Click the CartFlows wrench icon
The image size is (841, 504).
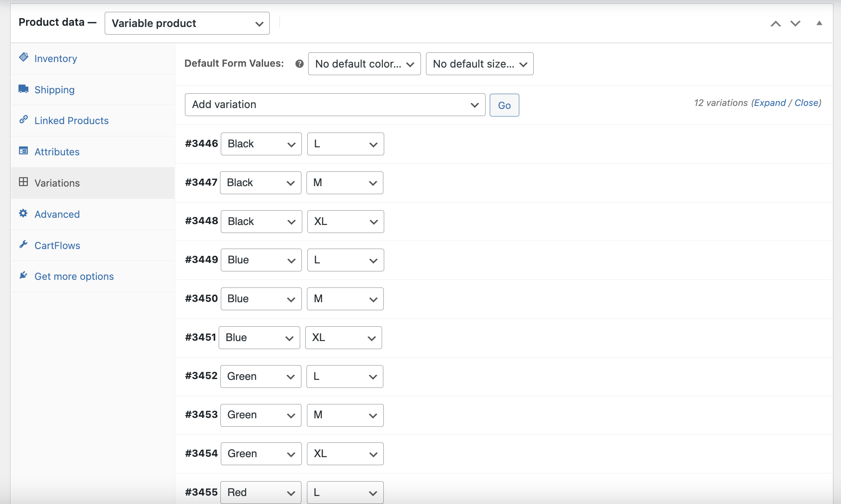pos(24,244)
